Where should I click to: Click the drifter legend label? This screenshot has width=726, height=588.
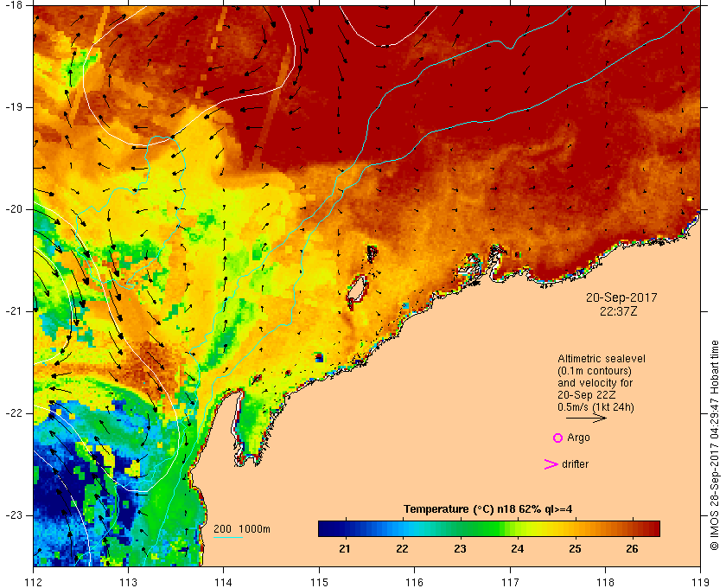575,463
